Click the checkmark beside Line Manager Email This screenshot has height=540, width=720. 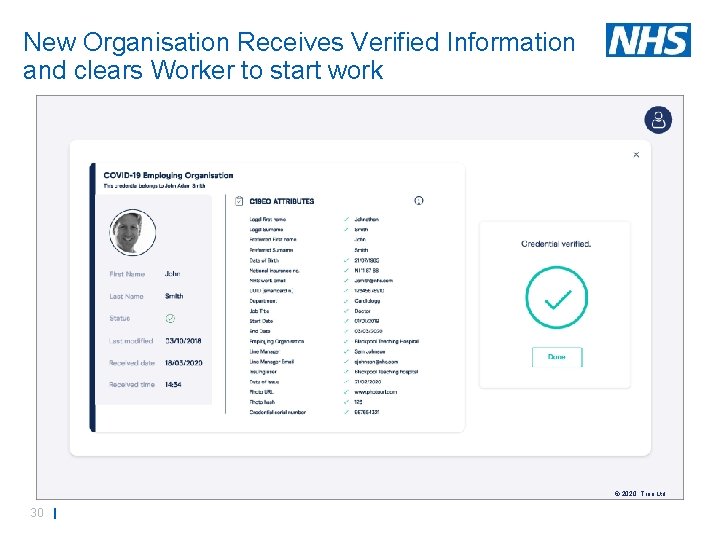click(x=346, y=362)
